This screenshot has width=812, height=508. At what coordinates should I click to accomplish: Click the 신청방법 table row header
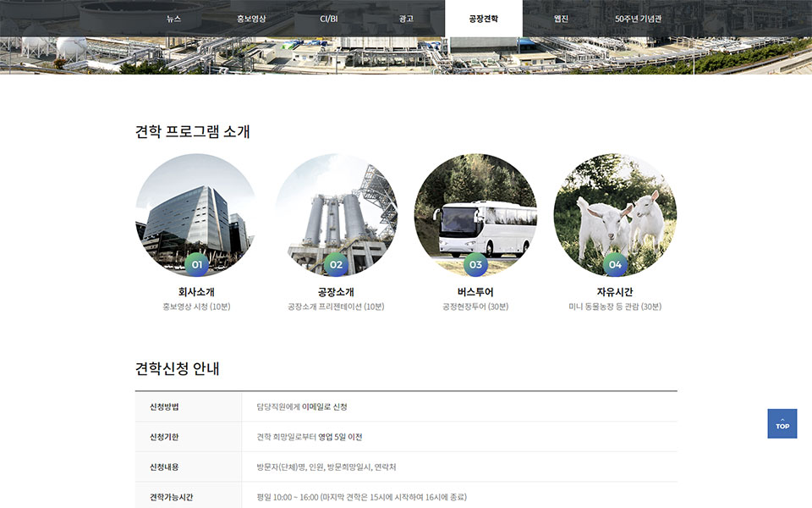point(164,407)
